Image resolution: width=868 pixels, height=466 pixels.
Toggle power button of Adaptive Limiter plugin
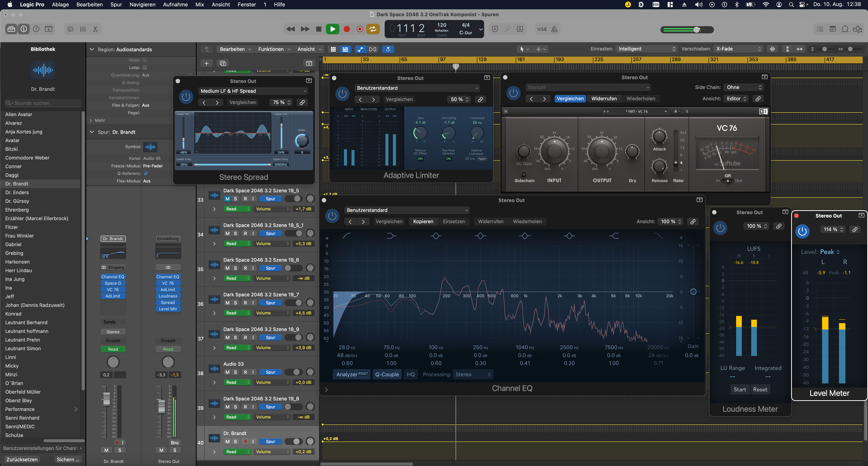(342, 94)
